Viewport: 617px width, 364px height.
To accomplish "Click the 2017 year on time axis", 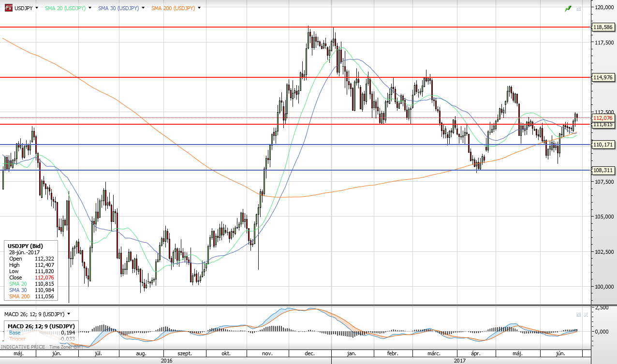I will point(459,361).
